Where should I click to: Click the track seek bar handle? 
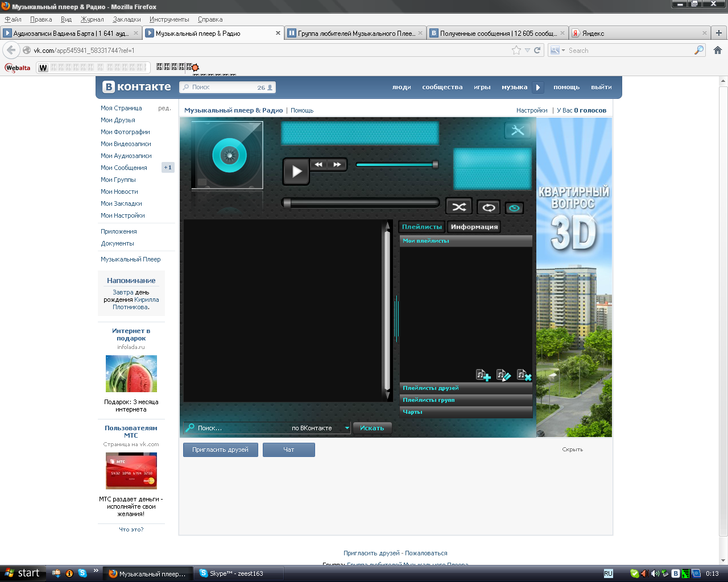pyautogui.click(x=287, y=203)
